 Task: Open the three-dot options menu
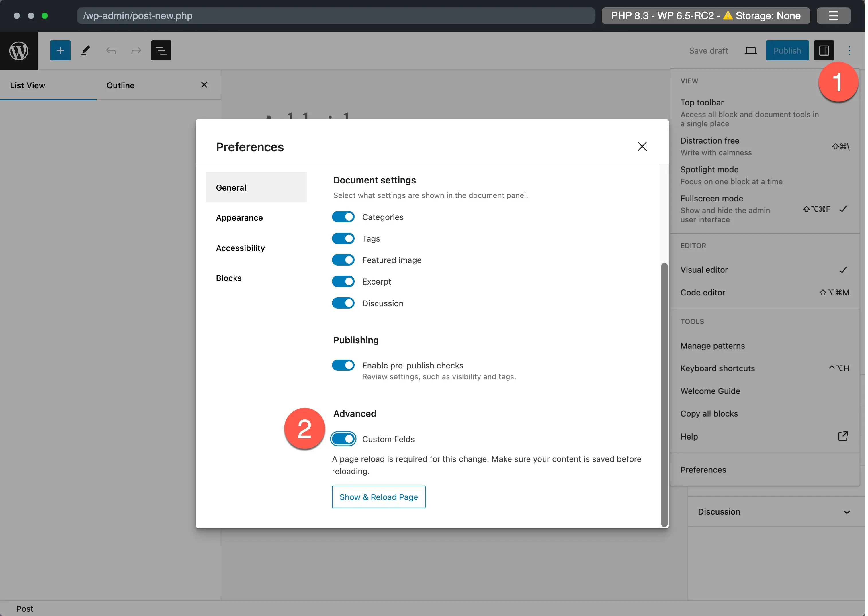849,50
